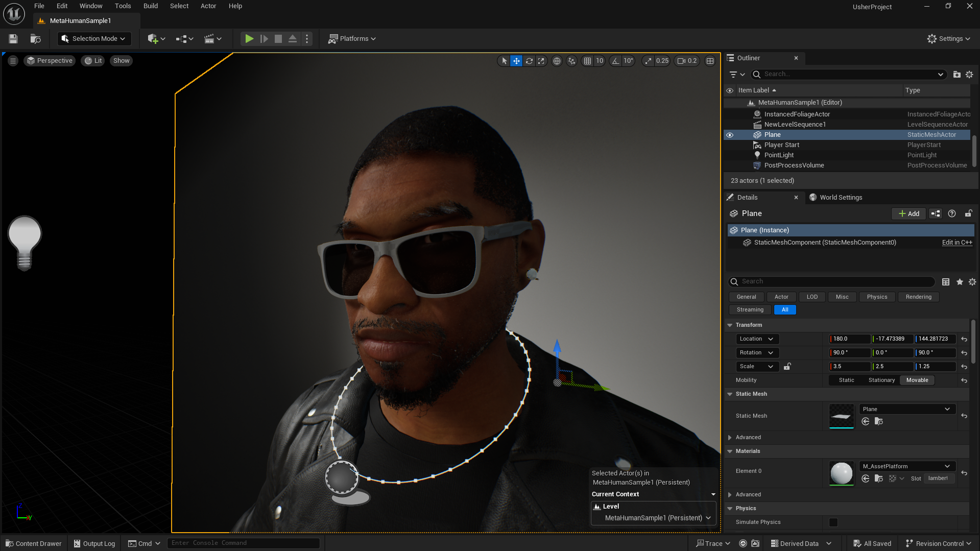Toggle visibility eye for Plane actor
The height and width of the screenshot is (551, 980).
[730, 135]
